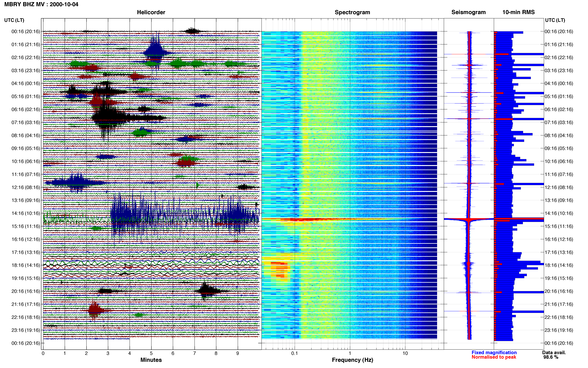
Task: Click right-side time label '23:16 (19:16)'
Action: pyautogui.click(x=559, y=330)
